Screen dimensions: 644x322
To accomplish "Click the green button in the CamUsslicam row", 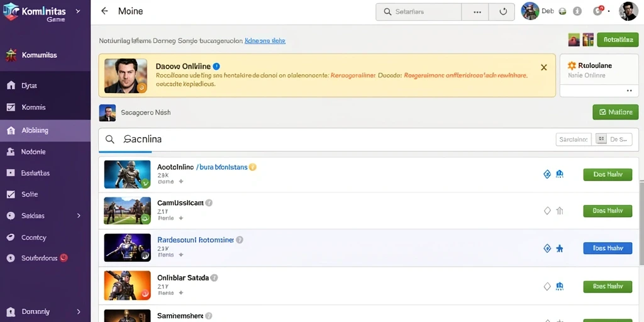I will (x=608, y=211).
